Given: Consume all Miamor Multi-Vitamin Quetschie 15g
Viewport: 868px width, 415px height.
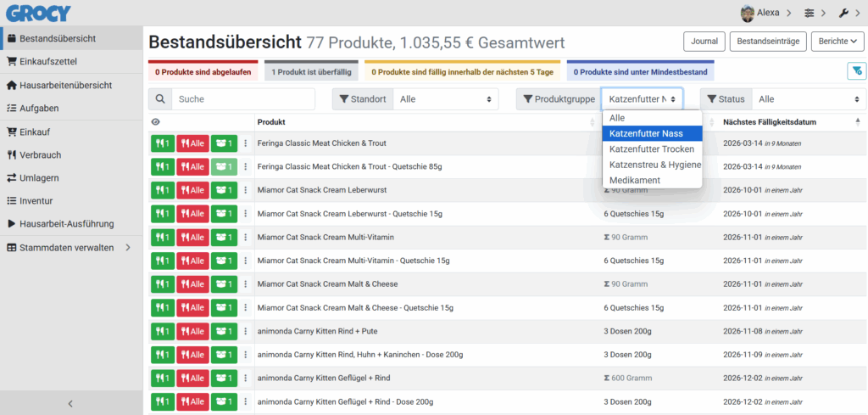Looking at the screenshot, I should pos(192,261).
